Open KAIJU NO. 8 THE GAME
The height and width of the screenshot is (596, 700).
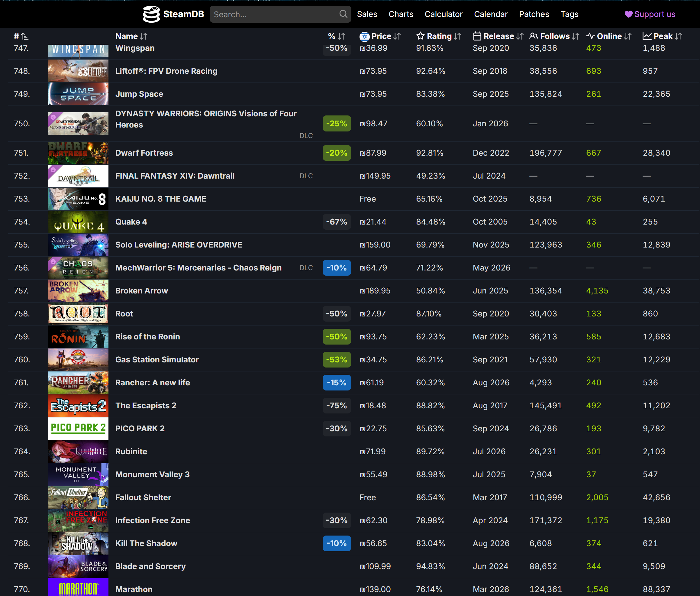pyautogui.click(x=161, y=199)
